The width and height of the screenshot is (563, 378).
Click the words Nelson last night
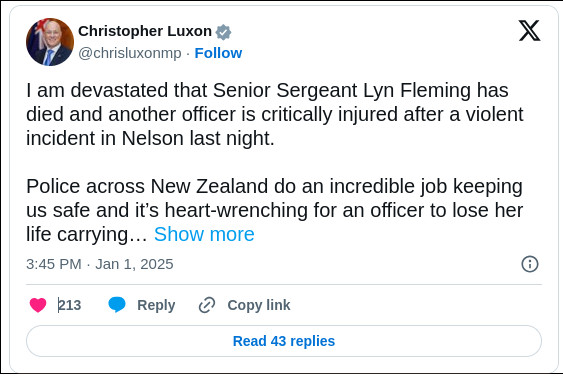pyautogui.click(x=198, y=138)
